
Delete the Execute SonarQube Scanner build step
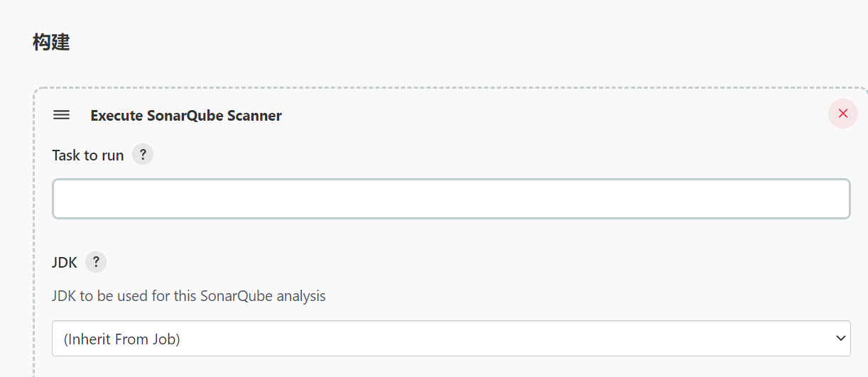coord(842,114)
